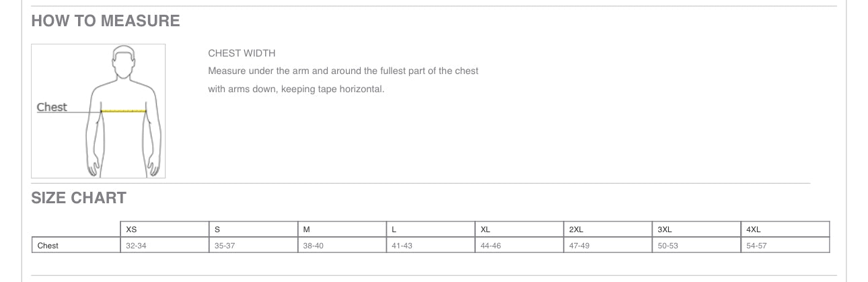868x282 pixels.
Task: Click the CHEST WIDTH subtitle text
Action: (x=242, y=53)
